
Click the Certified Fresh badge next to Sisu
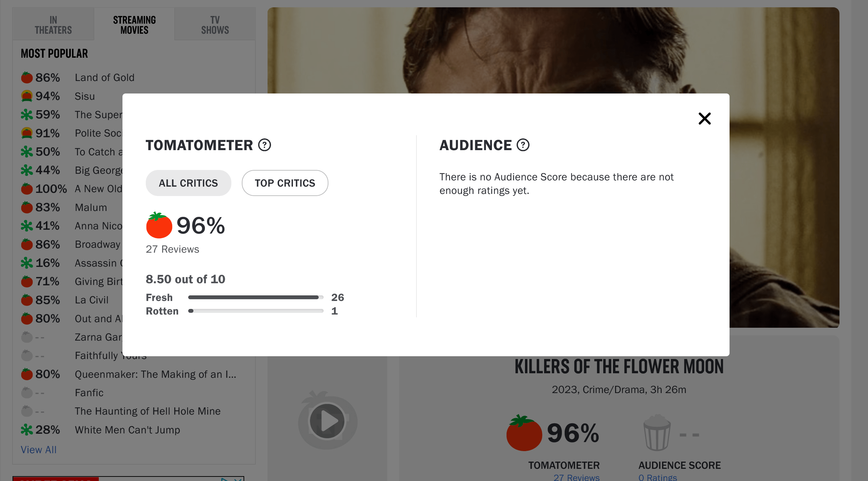pos(27,96)
